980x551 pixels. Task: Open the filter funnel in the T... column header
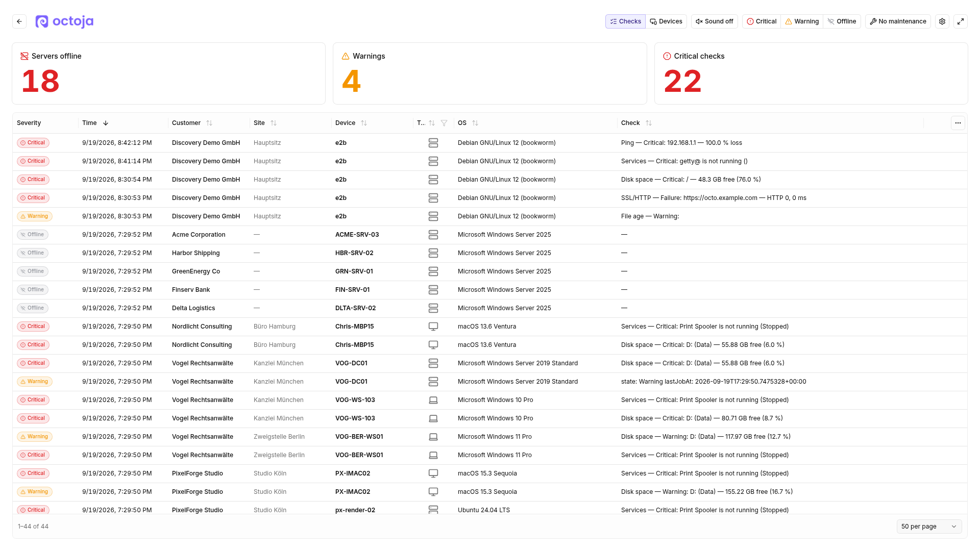click(444, 123)
